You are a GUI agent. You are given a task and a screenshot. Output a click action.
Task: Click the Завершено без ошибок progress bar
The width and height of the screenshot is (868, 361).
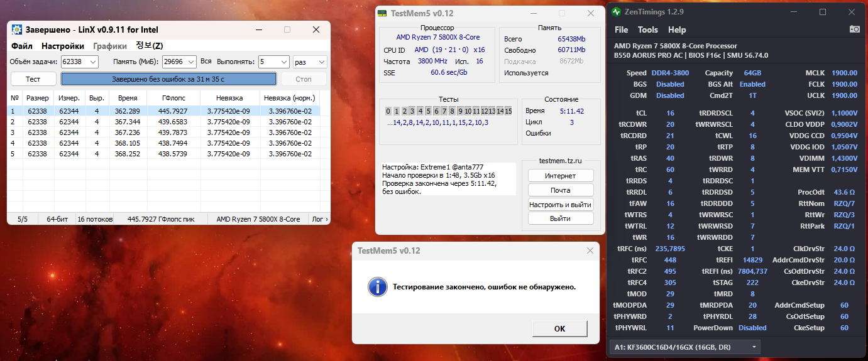click(168, 79)
